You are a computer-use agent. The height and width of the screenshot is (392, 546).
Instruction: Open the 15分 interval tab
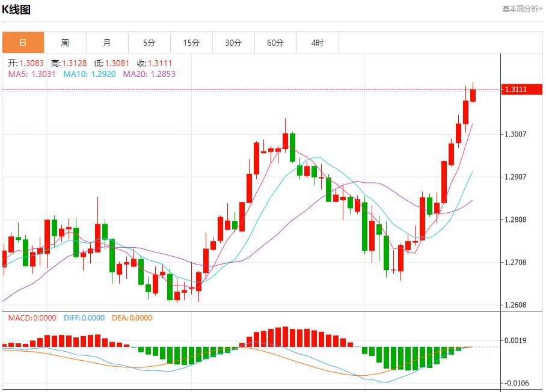point(191,43)
